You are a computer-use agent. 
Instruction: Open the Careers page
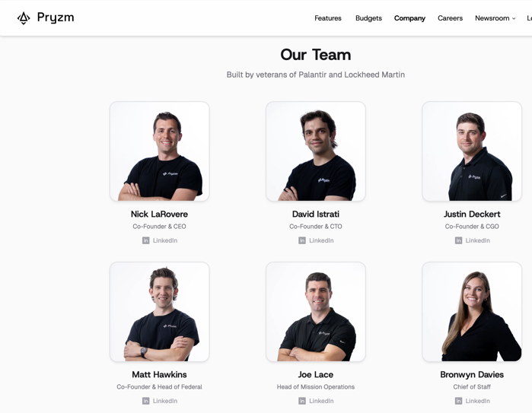coord(450,18)
